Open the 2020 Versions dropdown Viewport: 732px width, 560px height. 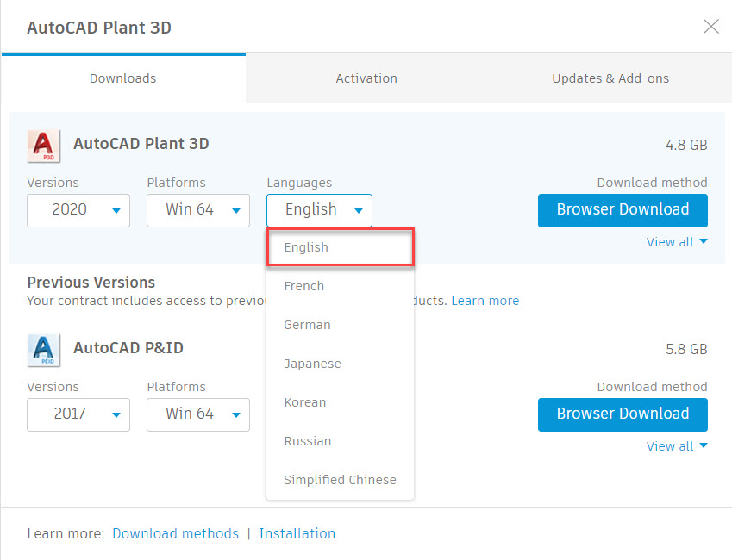78,210
